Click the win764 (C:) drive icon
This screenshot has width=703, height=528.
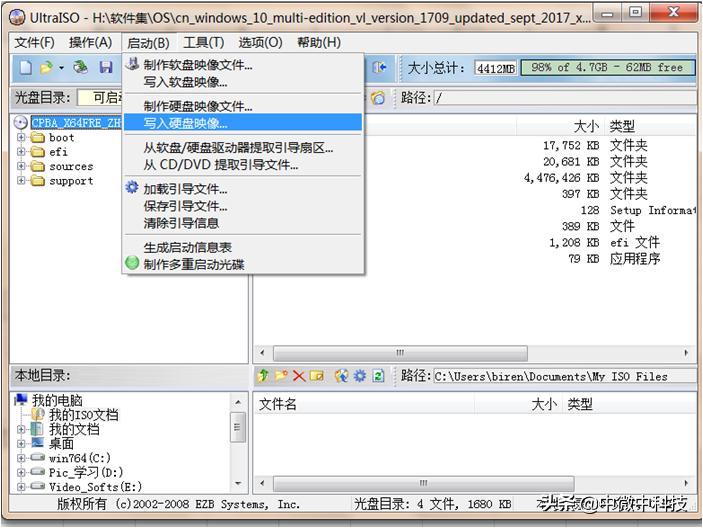click(38, 458)
